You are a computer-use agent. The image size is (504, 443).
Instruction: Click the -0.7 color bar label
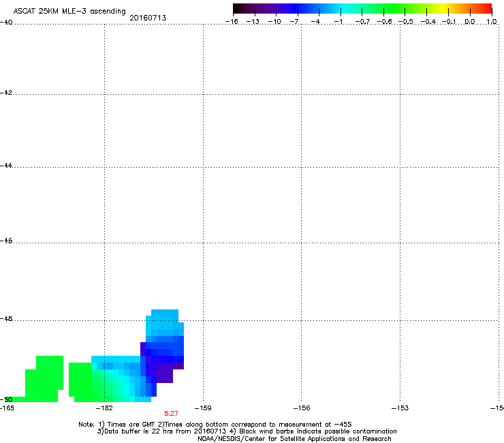point(362,22)
